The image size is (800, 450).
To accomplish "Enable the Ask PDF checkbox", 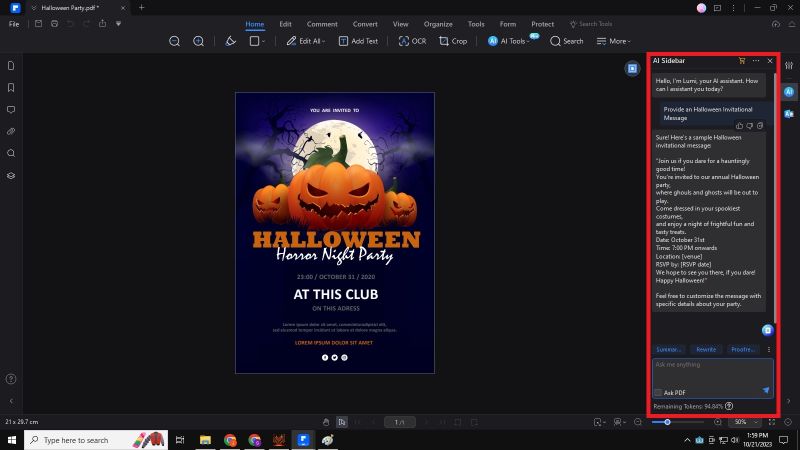I will tap(658, 392).
